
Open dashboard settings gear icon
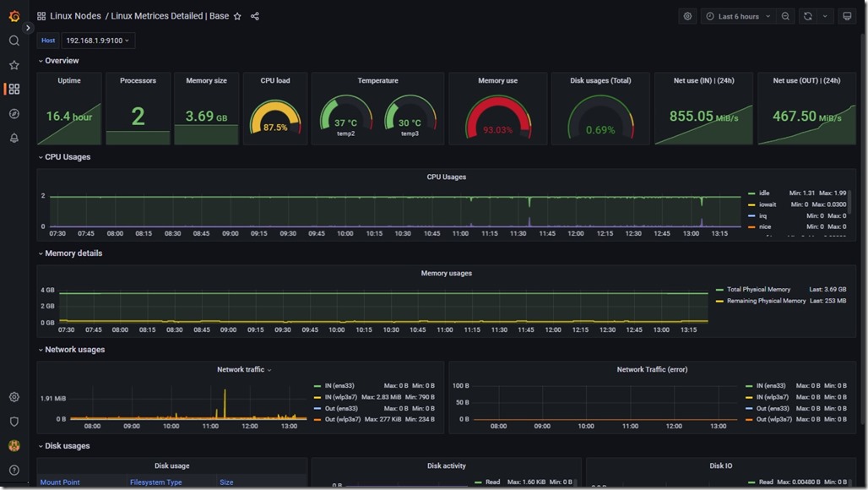(687, 15)
